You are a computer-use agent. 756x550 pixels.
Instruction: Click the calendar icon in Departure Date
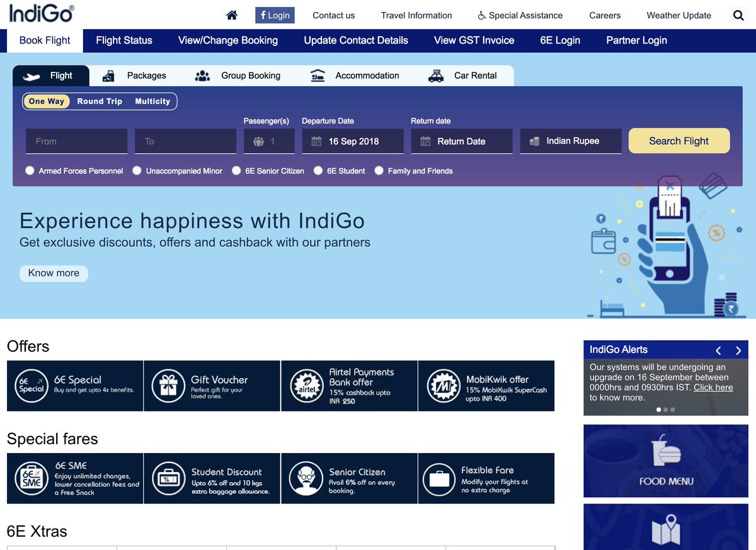[316, 142]
